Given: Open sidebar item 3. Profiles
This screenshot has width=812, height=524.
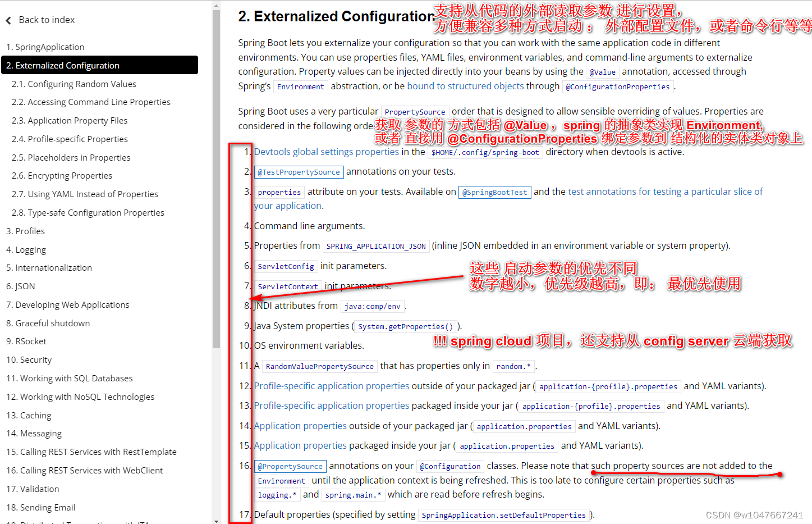Looking at the screenshot, I should click(x=25, y=231).
